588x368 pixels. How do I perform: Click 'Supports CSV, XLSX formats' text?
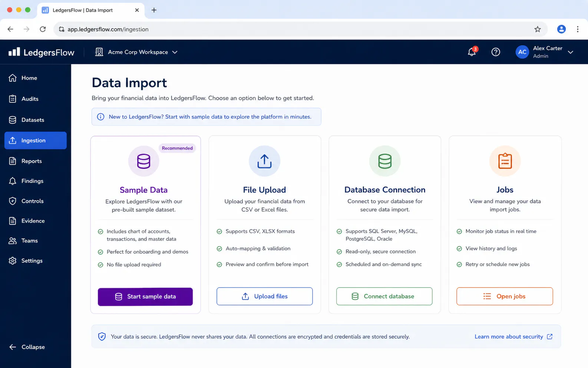click(x=260, y=231)
